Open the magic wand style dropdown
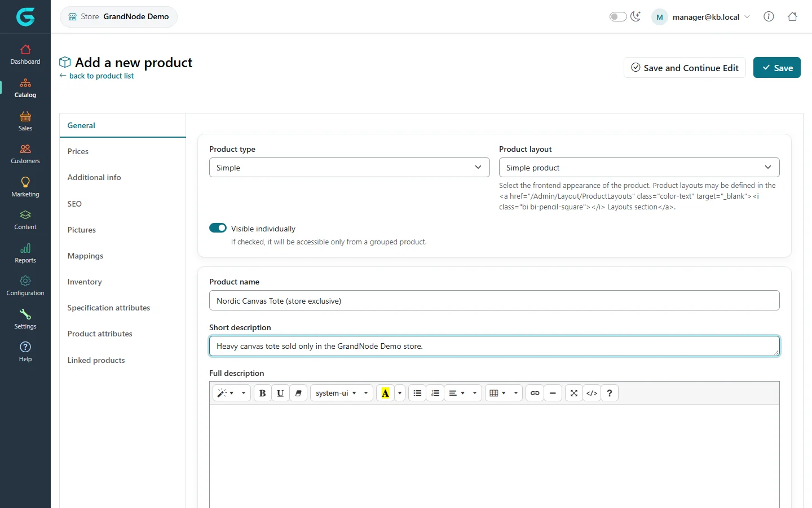812x508 pixels. pyautogui.click(x=232, y=393)
